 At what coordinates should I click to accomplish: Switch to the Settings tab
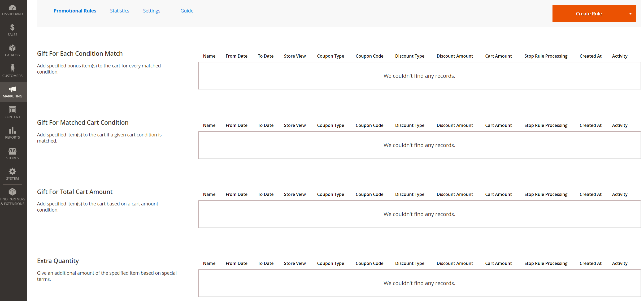coord(152,11)
